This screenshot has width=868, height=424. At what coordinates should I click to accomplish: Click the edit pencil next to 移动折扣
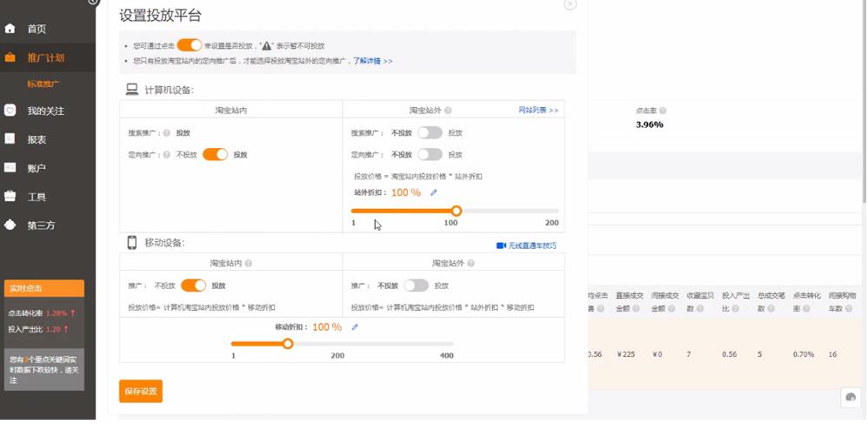point(355,327)
